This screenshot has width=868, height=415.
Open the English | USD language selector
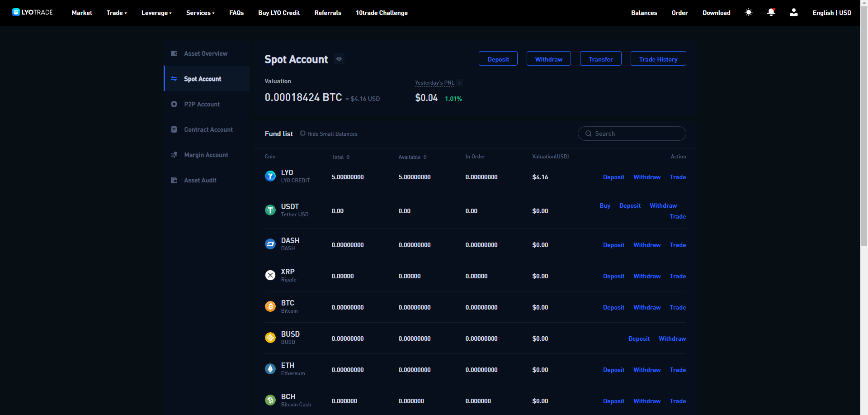[x=832, y=13]
